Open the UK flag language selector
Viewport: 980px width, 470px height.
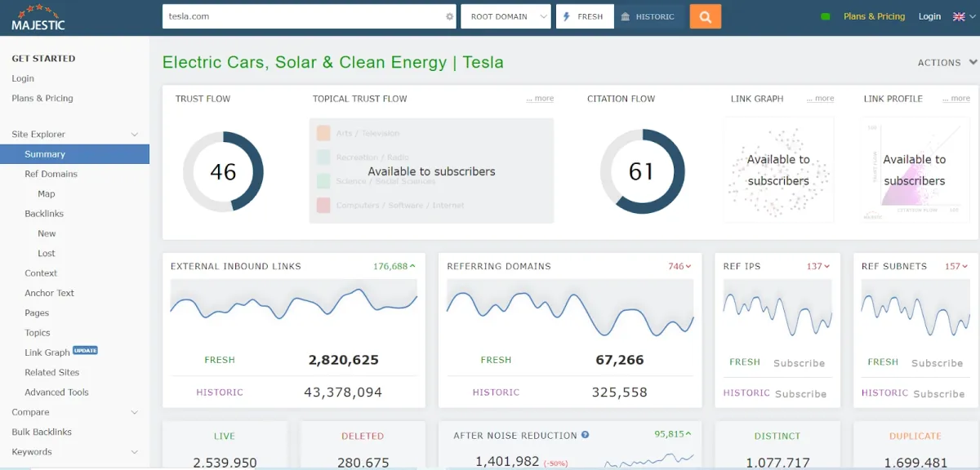(x=964, y=16)
